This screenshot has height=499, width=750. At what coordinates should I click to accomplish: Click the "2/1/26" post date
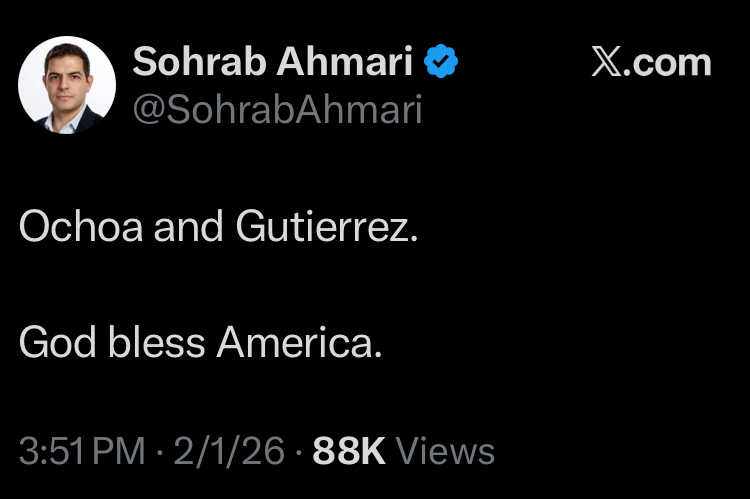click(226, 451)
